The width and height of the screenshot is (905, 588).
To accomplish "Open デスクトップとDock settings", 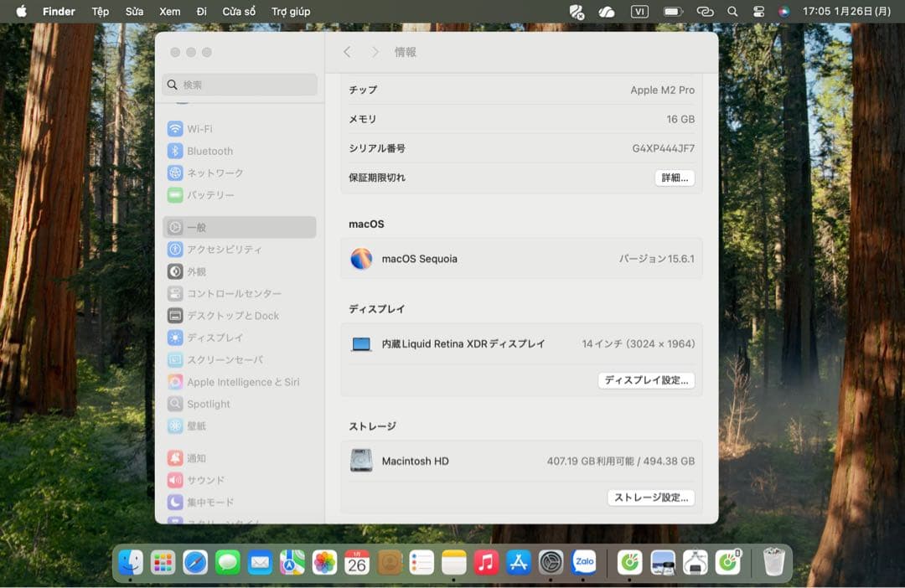I will click(x=240, y=316).
